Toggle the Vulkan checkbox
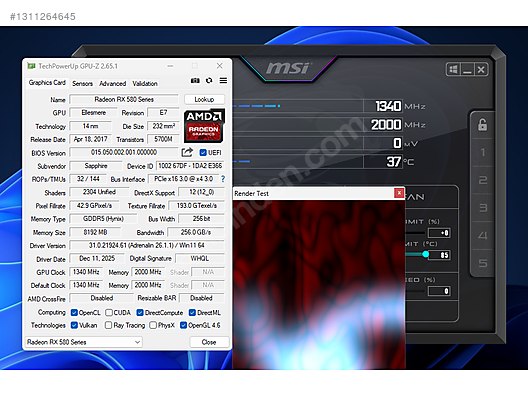This screenshot has width=528, height=396. [x=74, y=325]
